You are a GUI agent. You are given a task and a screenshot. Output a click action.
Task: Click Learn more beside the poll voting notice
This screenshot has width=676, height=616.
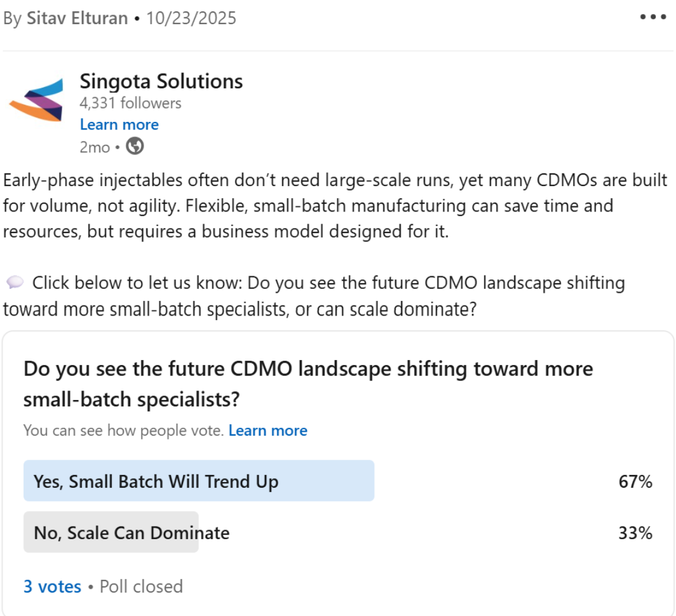(x=267, y=431)
